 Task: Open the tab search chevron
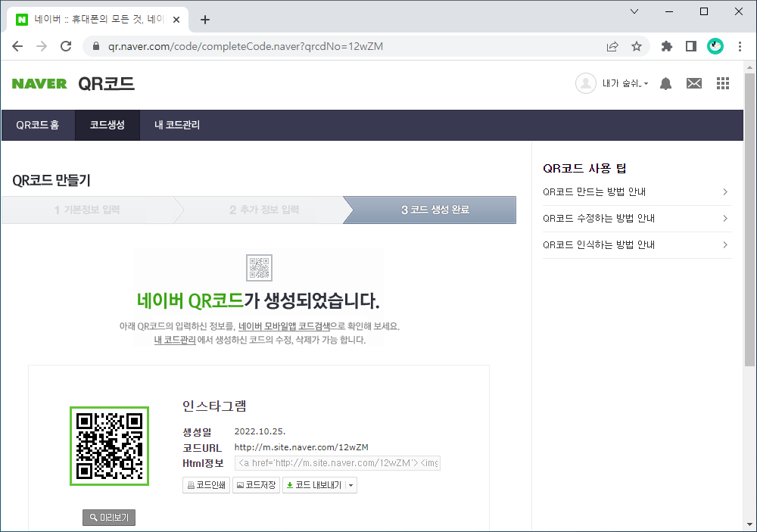[x=634, y=11]
